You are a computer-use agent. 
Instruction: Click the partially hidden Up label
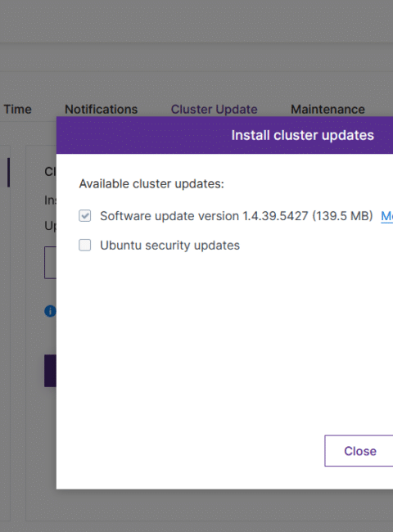50,226
